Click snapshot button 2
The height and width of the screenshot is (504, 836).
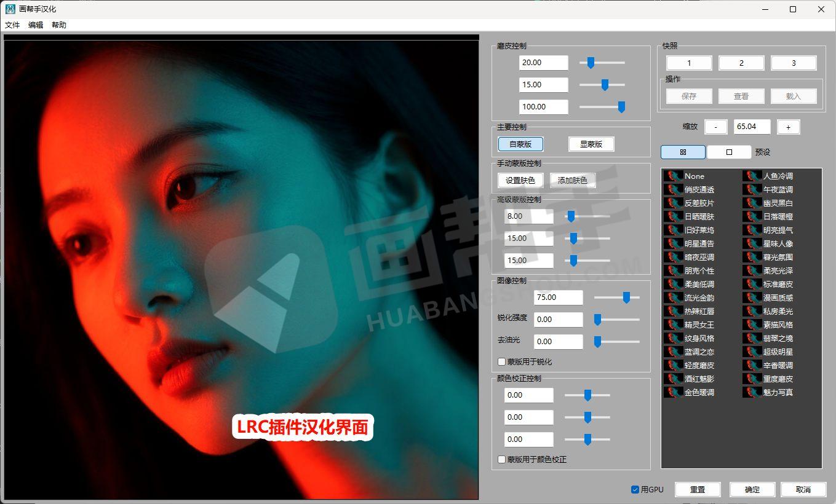pyautogui.click(x=741, y=63)
